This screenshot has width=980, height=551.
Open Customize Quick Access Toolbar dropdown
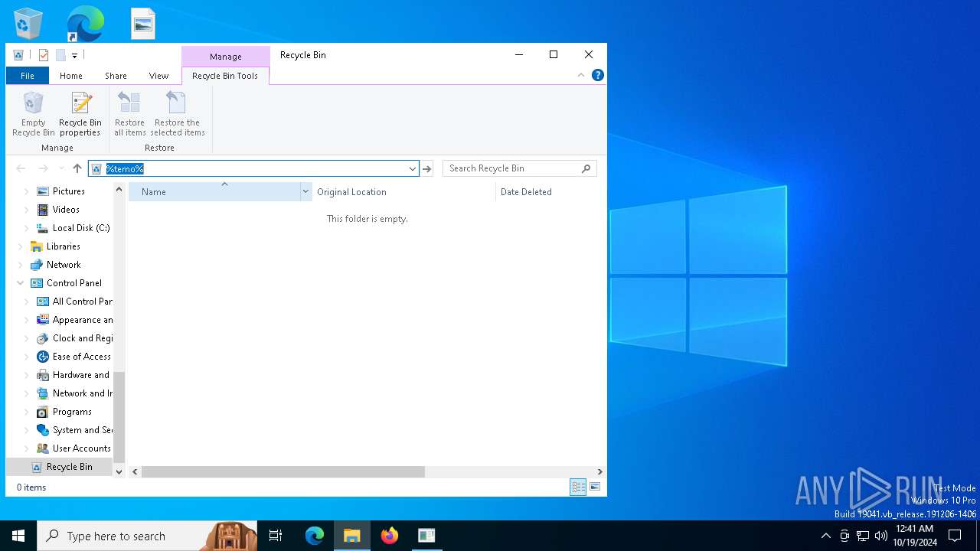tap(74, 55)
